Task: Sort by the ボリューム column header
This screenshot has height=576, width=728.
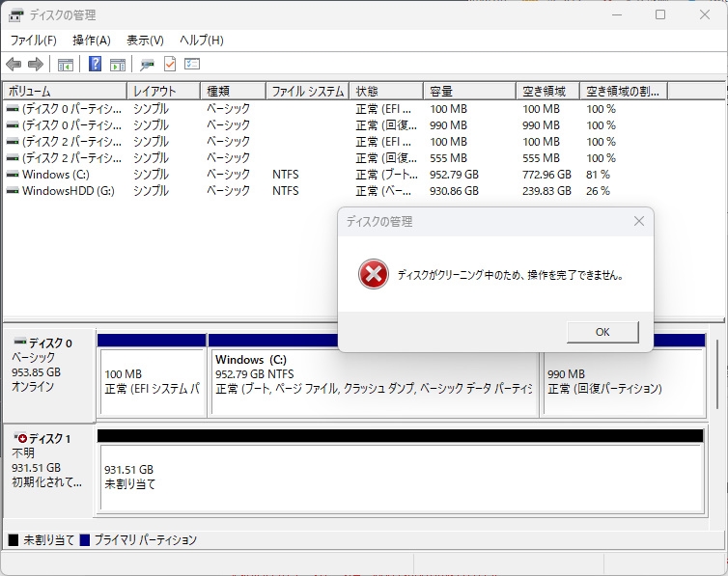Action: [65, 91]
